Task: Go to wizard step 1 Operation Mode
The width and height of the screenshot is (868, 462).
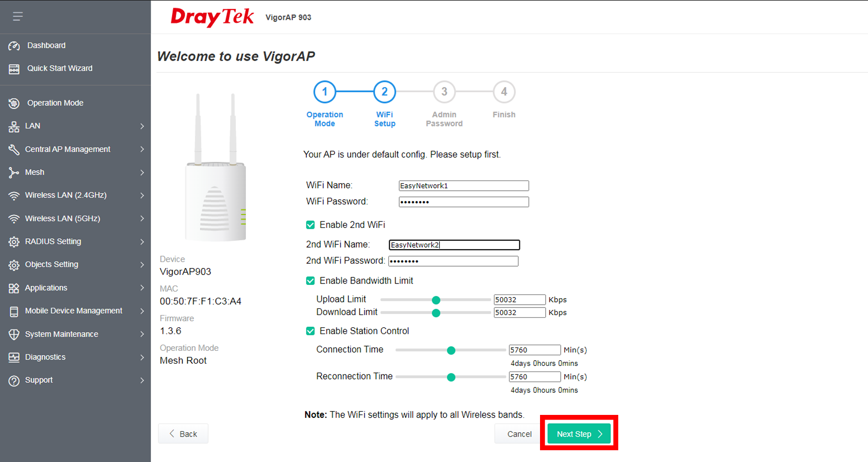Action: 325,92
